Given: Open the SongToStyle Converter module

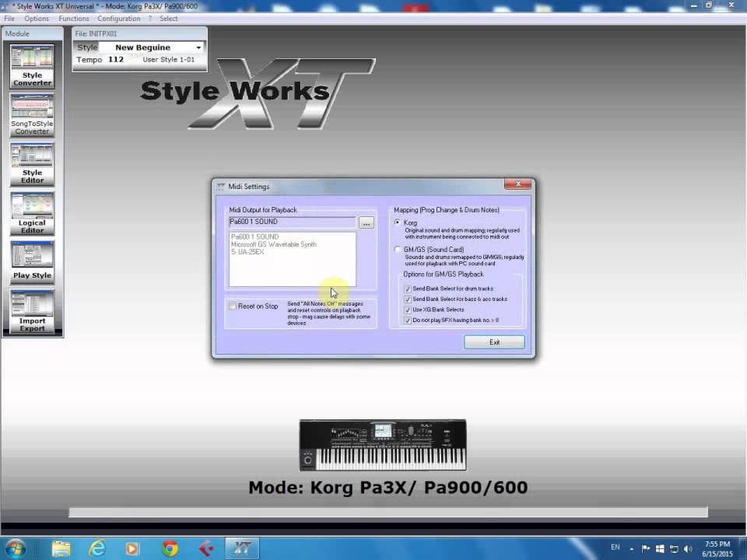Looking at the screenshot, I should click(32, 115).
